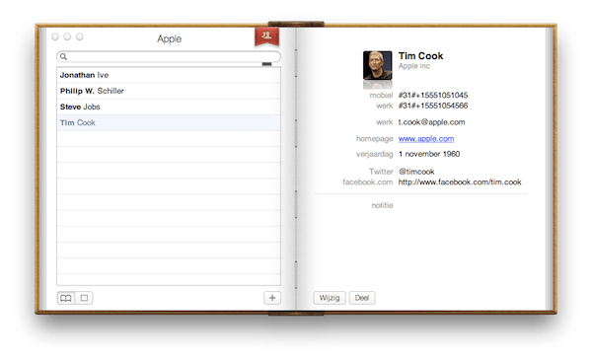The height and width of the screenshot is (364, 592).
Task: Select contact Tim Cook in list
Action: point(169,122)
